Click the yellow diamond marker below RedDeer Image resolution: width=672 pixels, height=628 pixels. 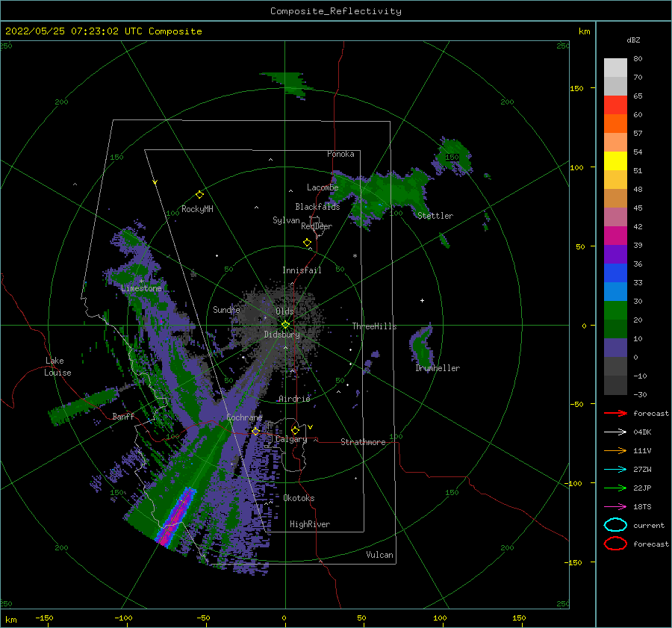308,243
